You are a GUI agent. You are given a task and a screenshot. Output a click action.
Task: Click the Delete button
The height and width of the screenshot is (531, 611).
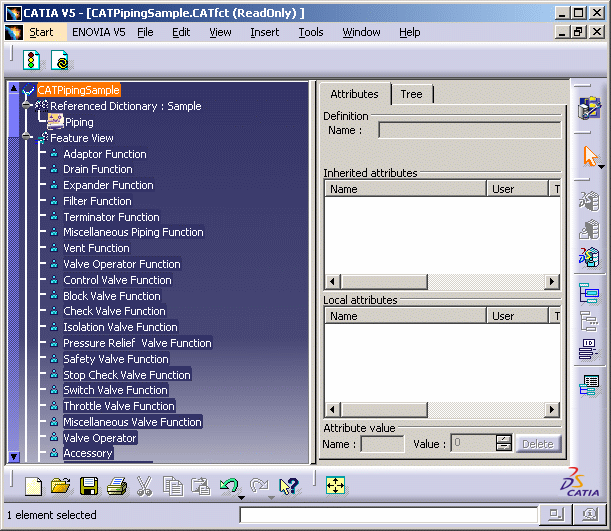pyautogui.click(x=538, y=444)
